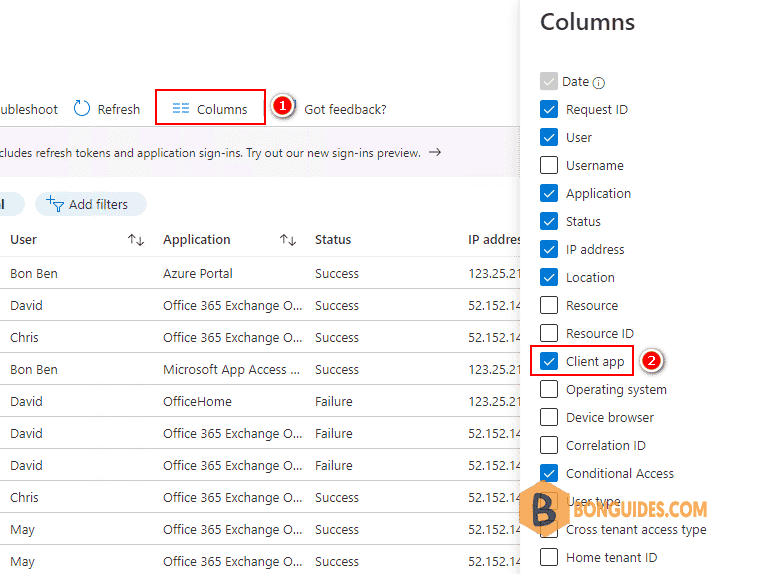The image size is (768, 574).
Task: Open the sign-ins preview arrow
Action: click(435, 152)
